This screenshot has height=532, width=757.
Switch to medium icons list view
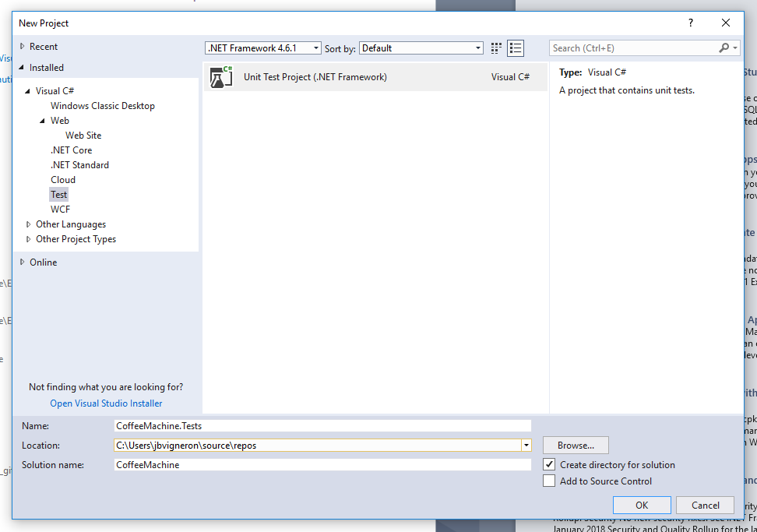(516, 48)
